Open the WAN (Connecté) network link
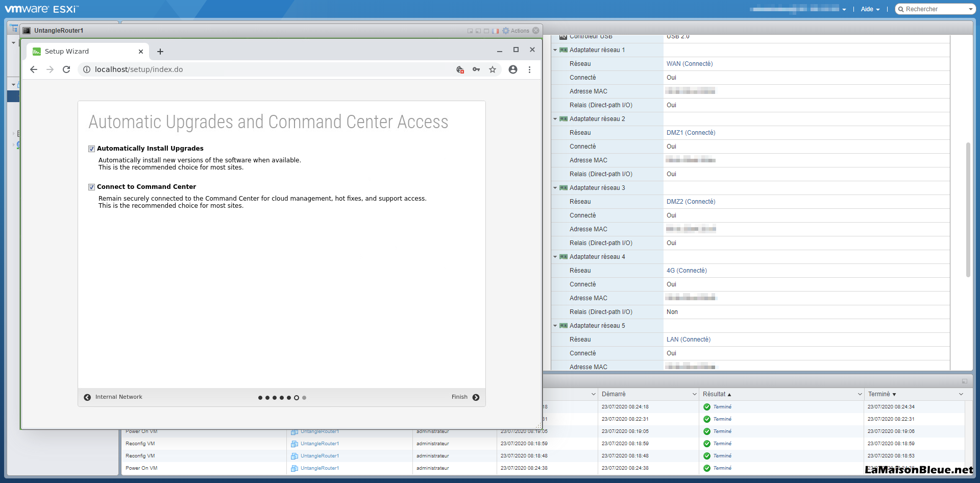980x483 pixels. coord(690,64)
